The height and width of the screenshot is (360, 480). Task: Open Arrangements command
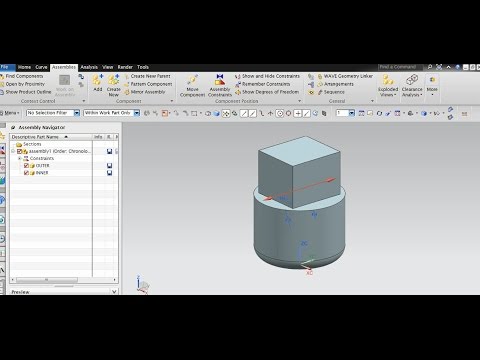pos(335,84)
